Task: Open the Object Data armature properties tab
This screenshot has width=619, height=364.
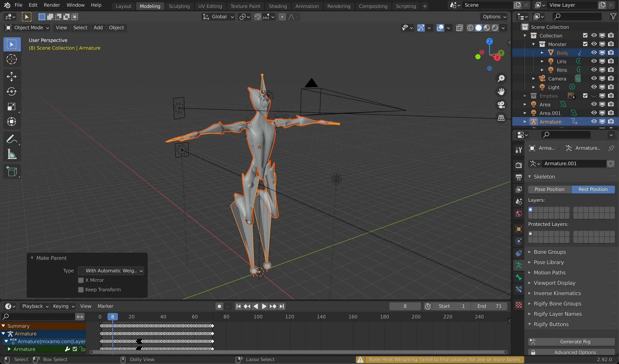Action: (519, 265)
